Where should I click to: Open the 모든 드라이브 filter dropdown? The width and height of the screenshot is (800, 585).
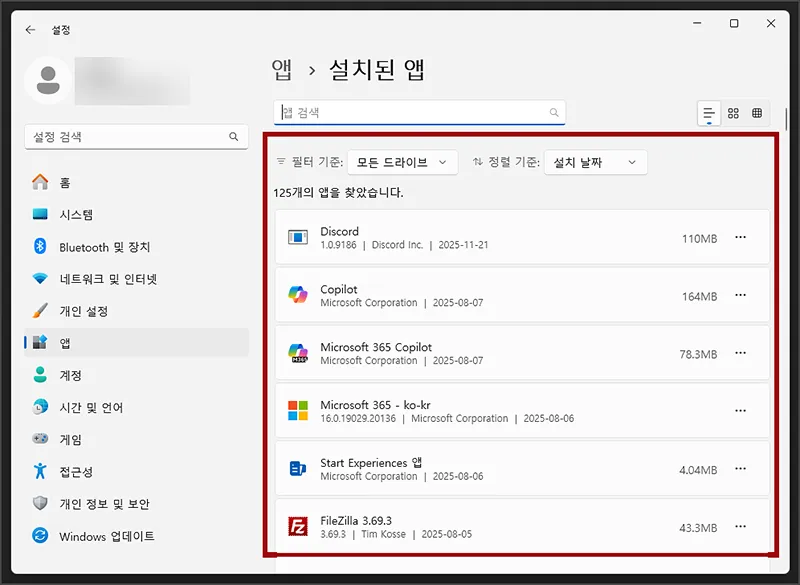pyautogui.click(x=403, y=162)
